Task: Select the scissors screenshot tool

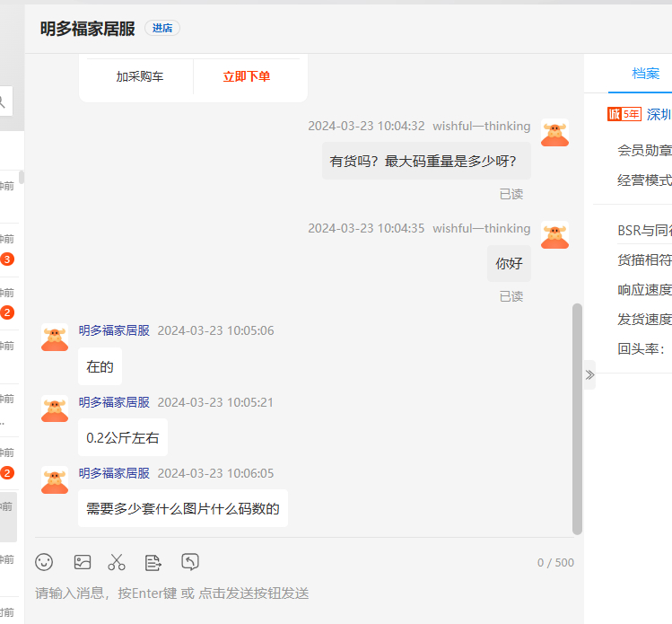Action: click(x=117, y=562)
